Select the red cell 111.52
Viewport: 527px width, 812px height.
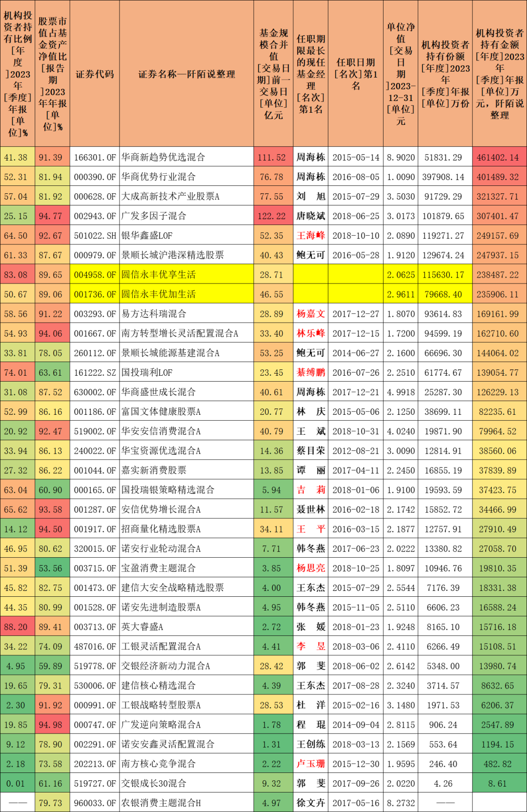(x=273, y=157)
